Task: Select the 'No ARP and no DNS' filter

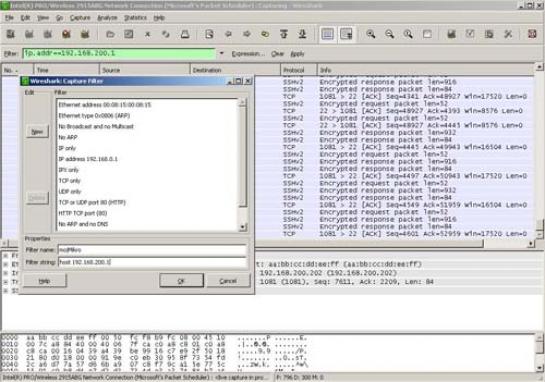Action: 83,224
